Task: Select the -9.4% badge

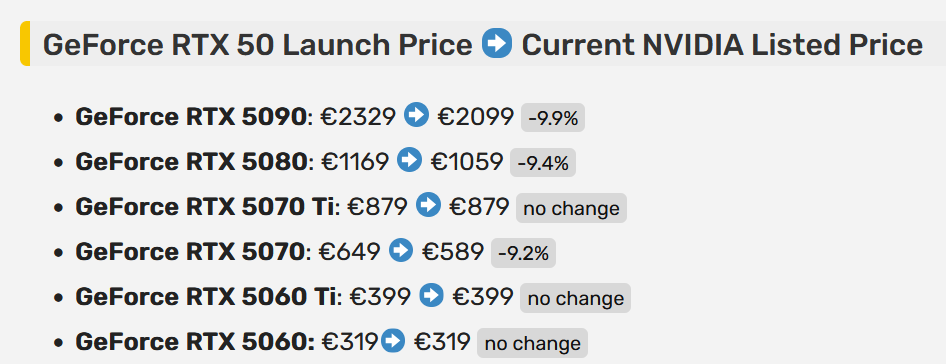Action: pyautogui.click(x=543, y=163)
